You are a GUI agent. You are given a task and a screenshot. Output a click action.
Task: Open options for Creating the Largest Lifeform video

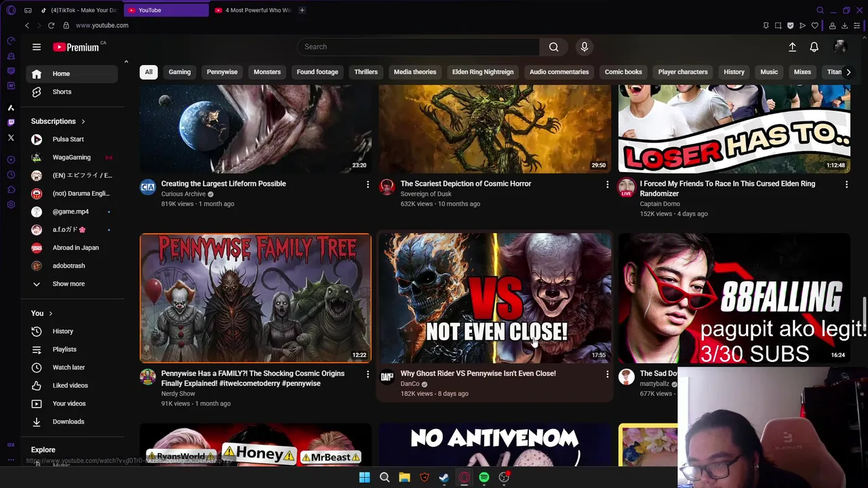pyautogui.click(x=368, y=184)
